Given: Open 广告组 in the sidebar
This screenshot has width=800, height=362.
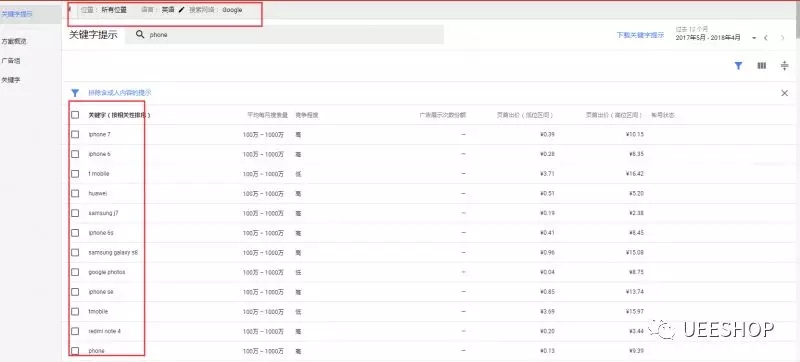Looking at the screenshot, I should 11,61.
